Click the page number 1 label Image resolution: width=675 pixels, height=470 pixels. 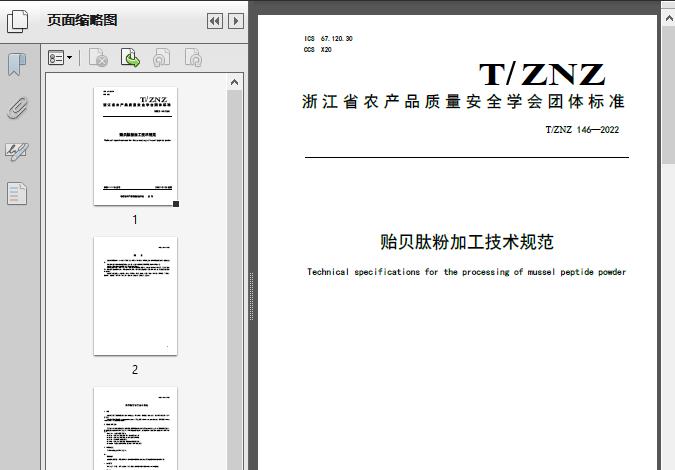click(135, 220)
